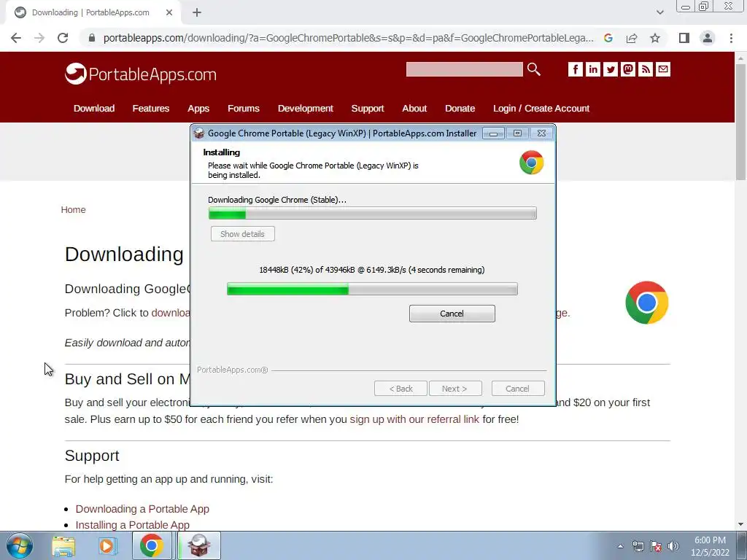Click the padlock site info icon

pyautogui.click(x=92, y=38)
